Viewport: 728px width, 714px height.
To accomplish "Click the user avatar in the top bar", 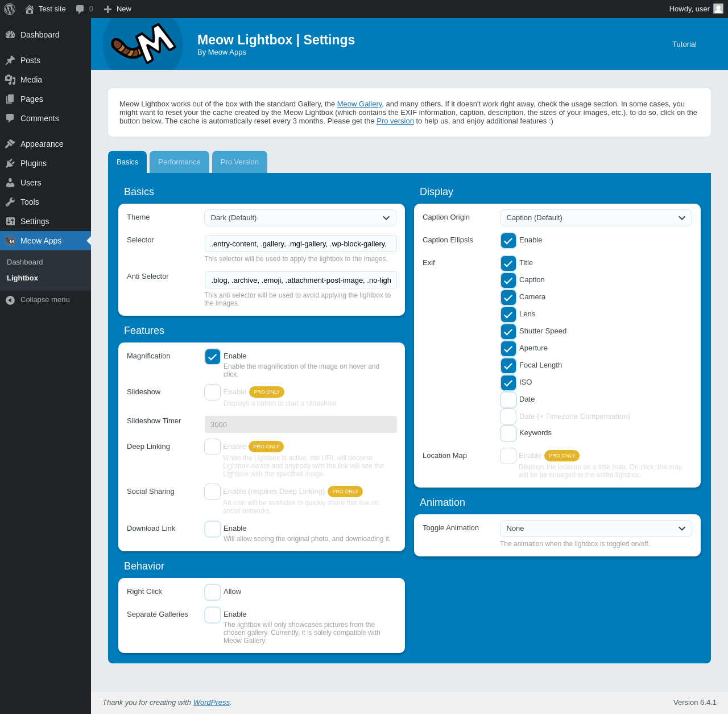I will [718, 9].
